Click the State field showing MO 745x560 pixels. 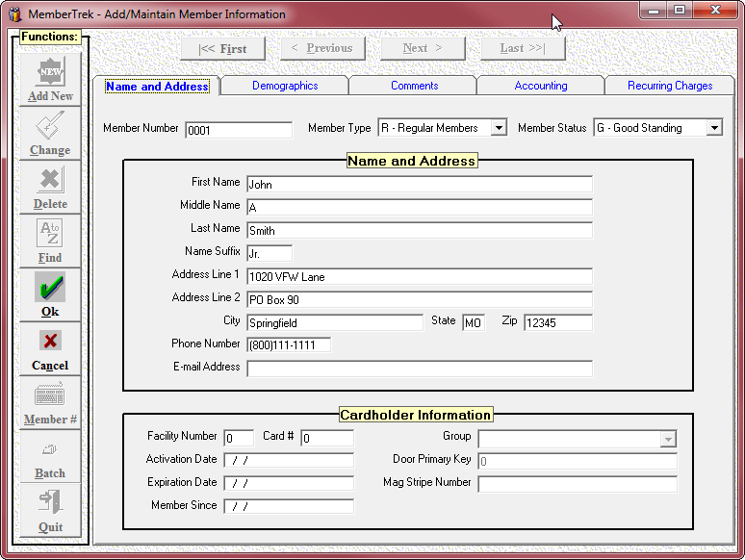click(474, 323)
